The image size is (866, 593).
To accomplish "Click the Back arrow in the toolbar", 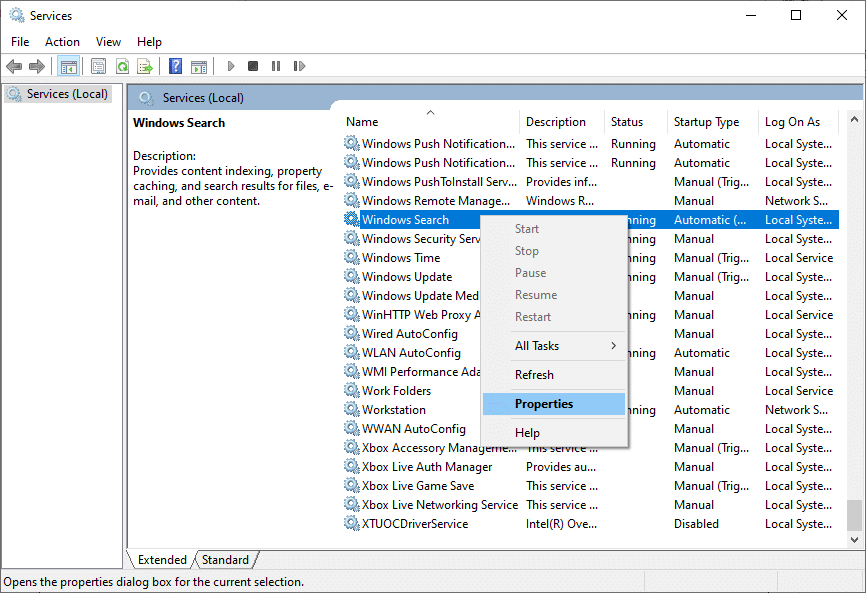I will click(x=14, y=66).
